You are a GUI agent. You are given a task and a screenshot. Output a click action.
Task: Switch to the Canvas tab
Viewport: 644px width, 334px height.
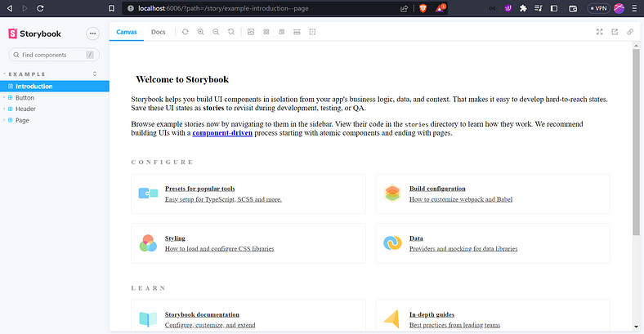127,32
